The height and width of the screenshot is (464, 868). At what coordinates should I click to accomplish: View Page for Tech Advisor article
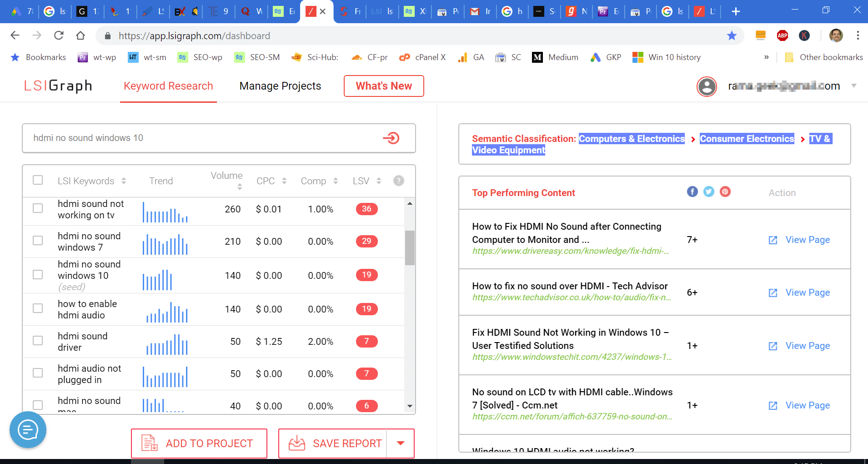click(x=799, y=293)
